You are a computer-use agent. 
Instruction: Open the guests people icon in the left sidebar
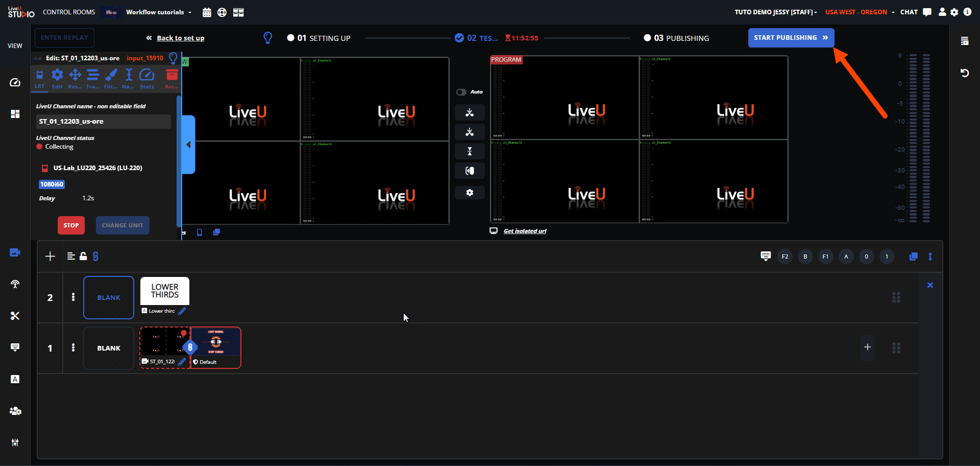coord(15,411)
